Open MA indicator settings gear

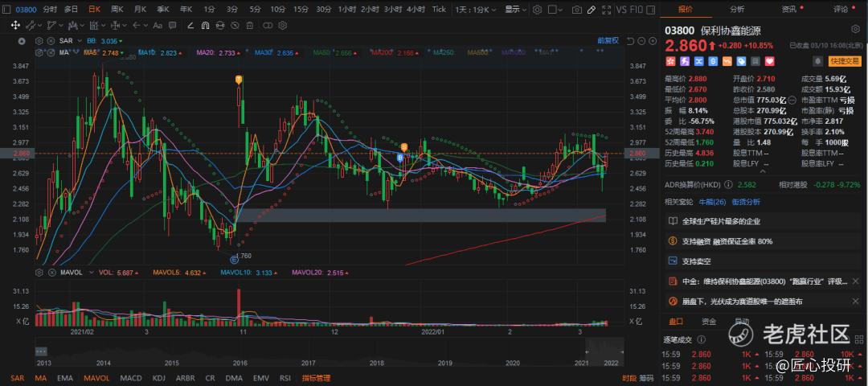(x=39, y=52)
